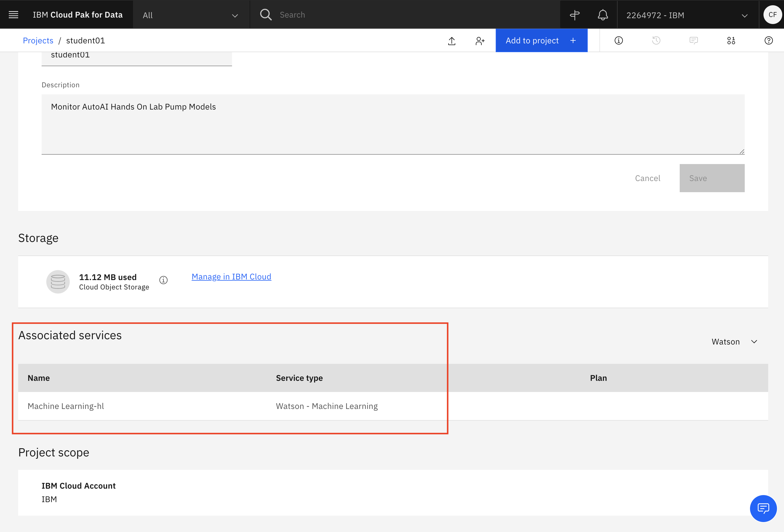Screen dimensions: 784x532
Task: Click the upload/export icon
Action: click(x=452, y=40)
